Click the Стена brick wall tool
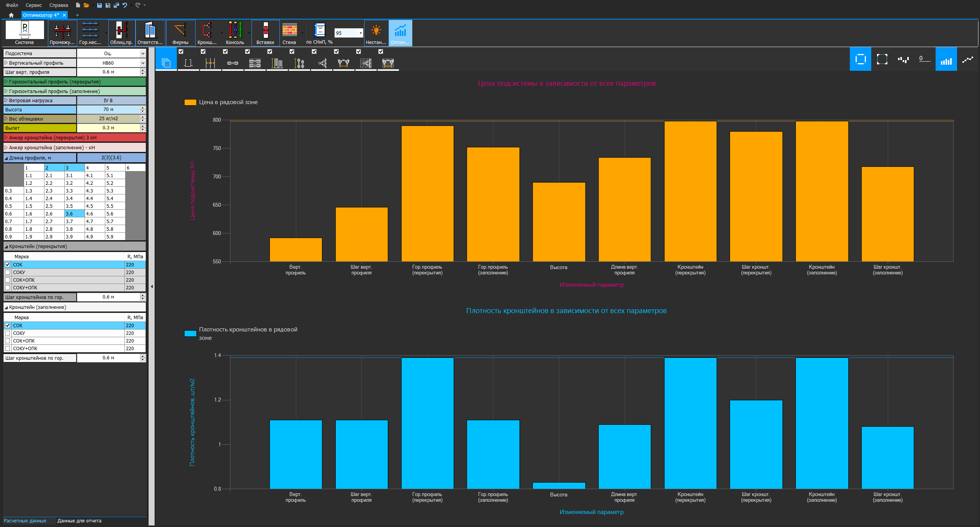 pos(289,33)
